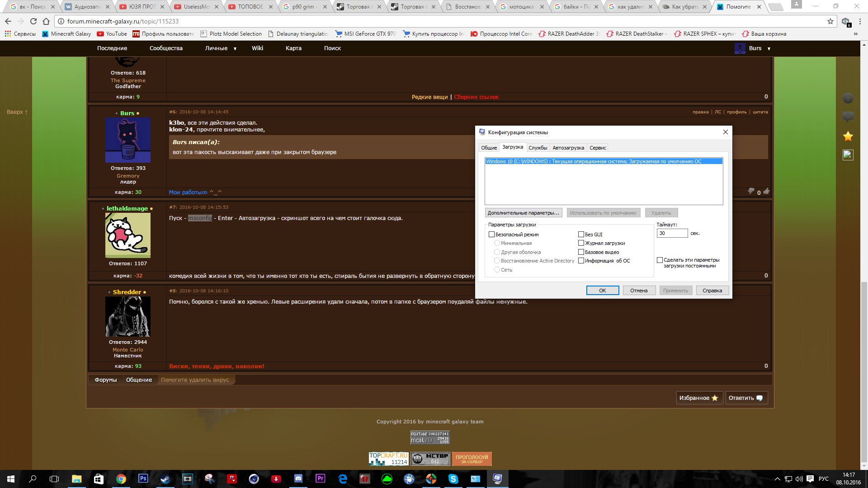Check Сделать эти параметры загрузки постоянными

(x=660, y=260)
